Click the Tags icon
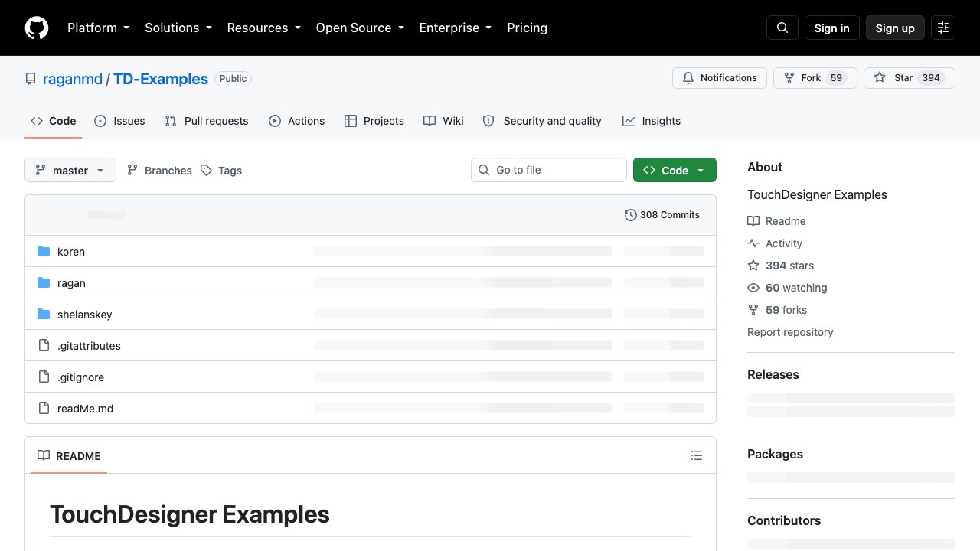980x551 pixels. [x=206, y=171]
